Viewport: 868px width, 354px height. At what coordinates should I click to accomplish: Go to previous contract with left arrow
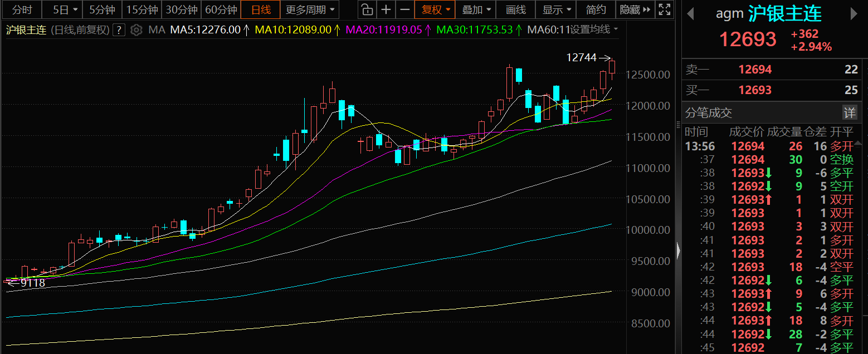pyautogui.click(x=690, y=14)
